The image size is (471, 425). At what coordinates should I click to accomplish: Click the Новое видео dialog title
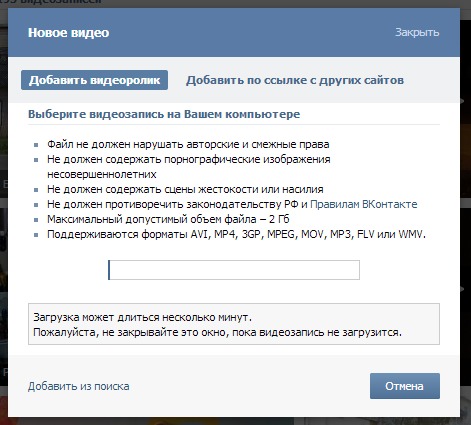pyautogui.click(x=68, y=33)
